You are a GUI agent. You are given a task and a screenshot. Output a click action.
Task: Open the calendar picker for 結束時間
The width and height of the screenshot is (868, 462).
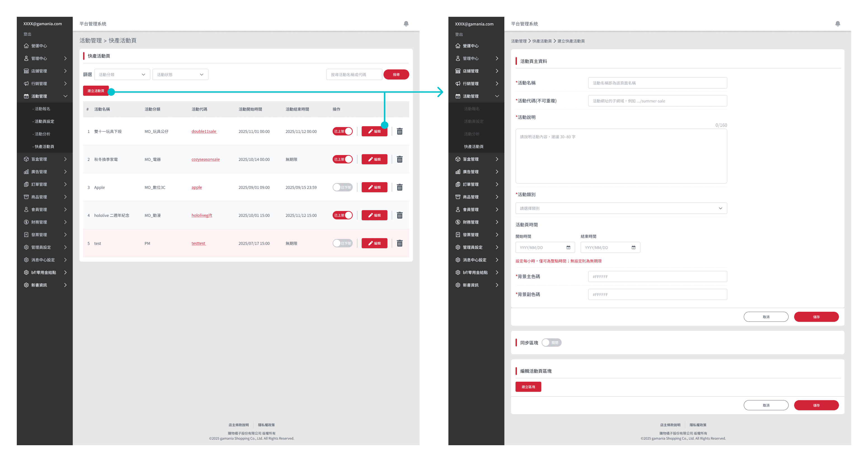634,248
